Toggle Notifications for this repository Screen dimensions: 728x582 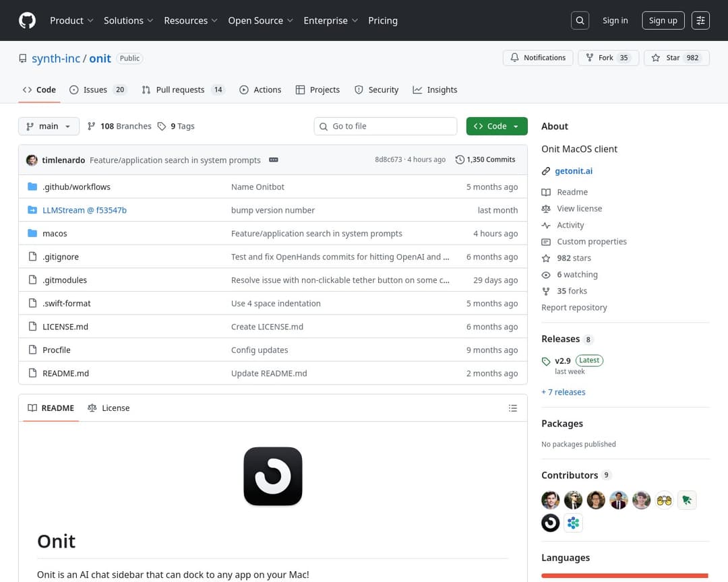pos(538,58)
